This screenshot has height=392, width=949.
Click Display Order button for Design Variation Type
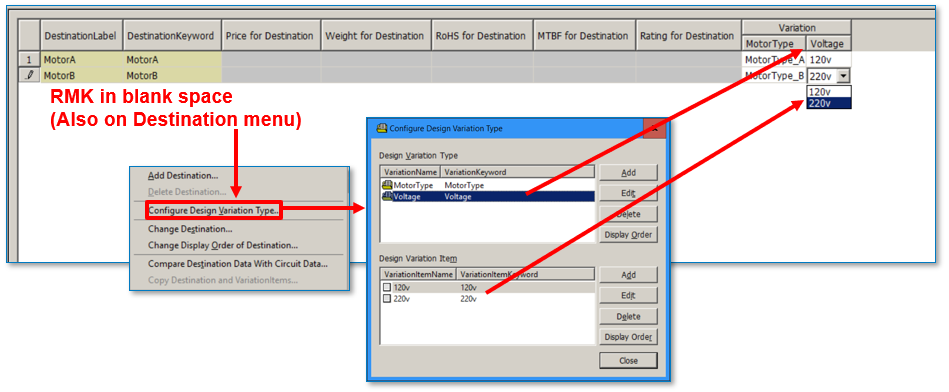click(x=628, y=235)
